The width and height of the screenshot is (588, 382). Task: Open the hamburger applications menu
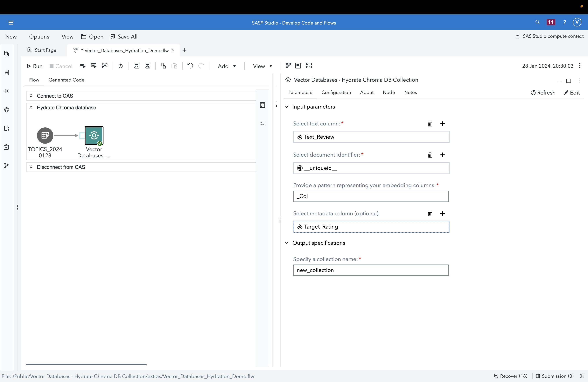pos(11,23)
